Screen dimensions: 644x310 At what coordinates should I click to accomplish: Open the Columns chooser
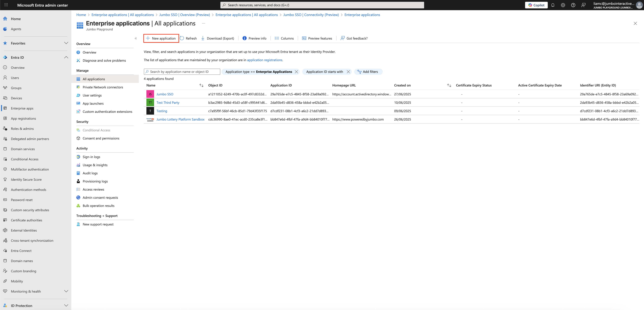(284, 38)
